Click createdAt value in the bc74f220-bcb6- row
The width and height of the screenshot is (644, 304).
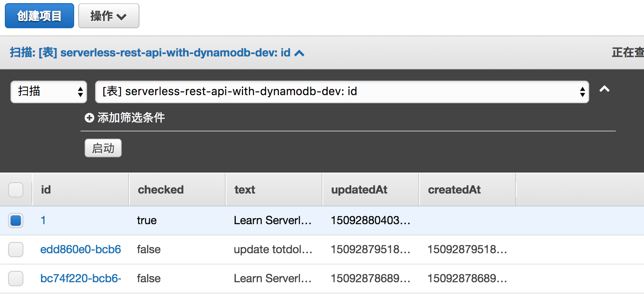click(x=467, y=279)
